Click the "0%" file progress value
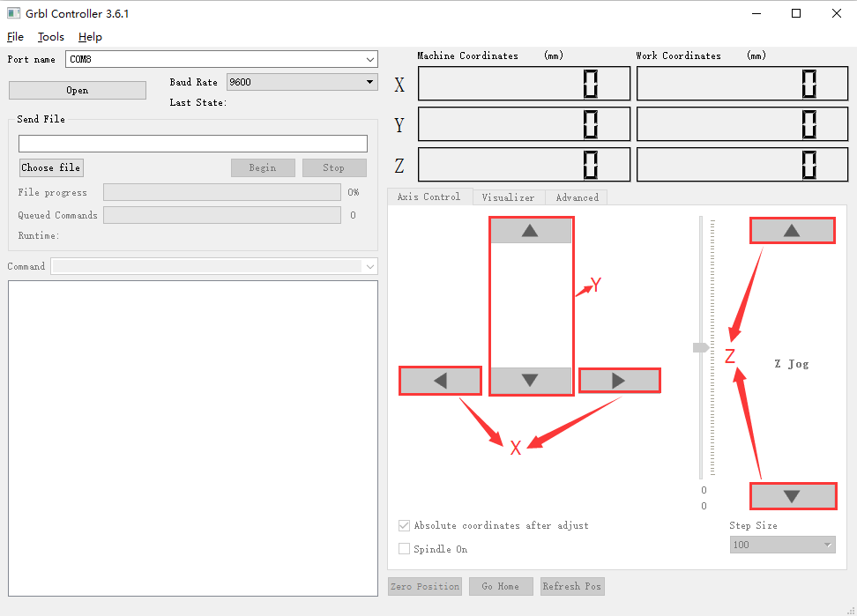This screenshot has width=857, height=616. [353, 192]
